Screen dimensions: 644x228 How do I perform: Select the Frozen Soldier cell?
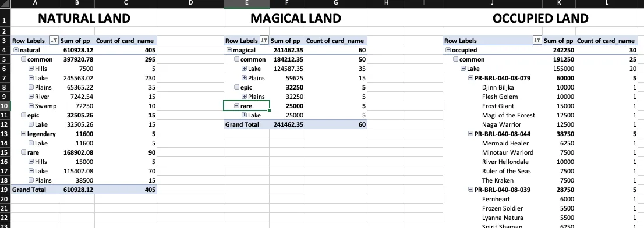point(493,208)
